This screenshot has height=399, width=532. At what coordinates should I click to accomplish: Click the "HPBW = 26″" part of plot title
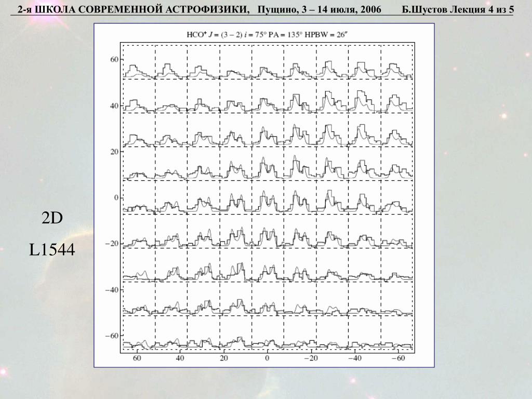(x=327, y=35)
